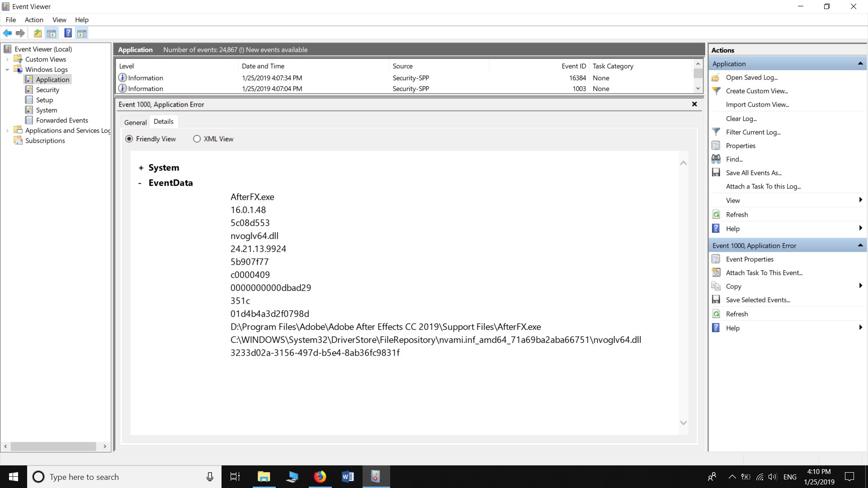
Task: Select the Friendly View radio button
Action: click(x=129, y=139)
